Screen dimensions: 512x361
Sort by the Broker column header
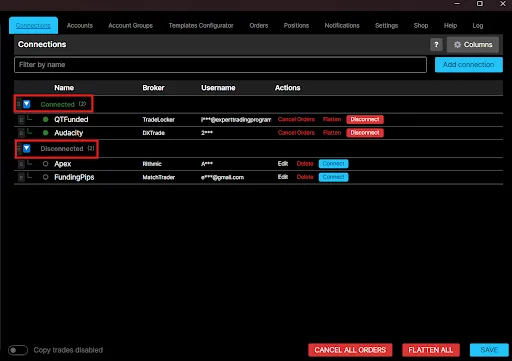point(153,88)
